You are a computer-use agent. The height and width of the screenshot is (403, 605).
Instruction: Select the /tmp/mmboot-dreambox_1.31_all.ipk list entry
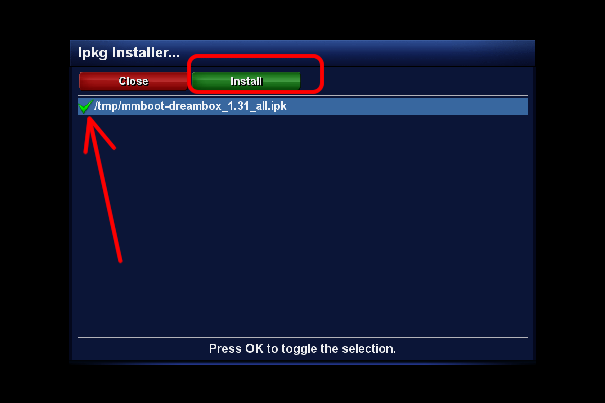point(303,106)
